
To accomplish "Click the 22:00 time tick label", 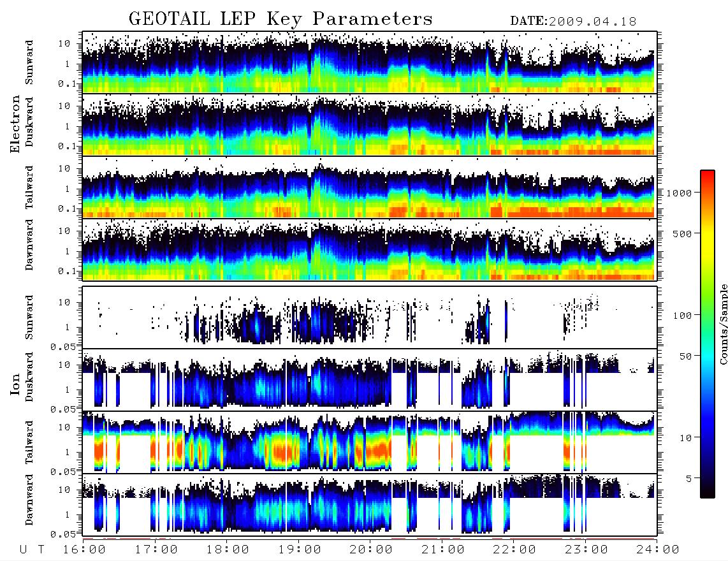I will pos(514,550).
